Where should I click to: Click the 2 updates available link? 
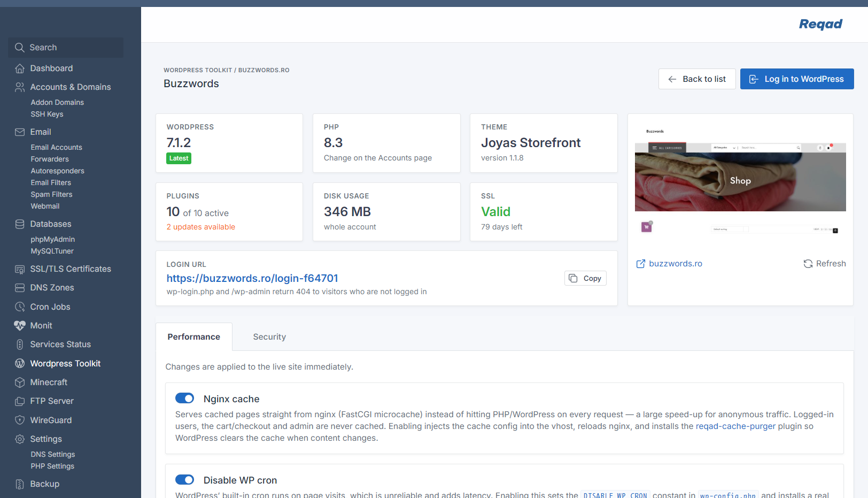pyautogui.click(x=200, y=227)
